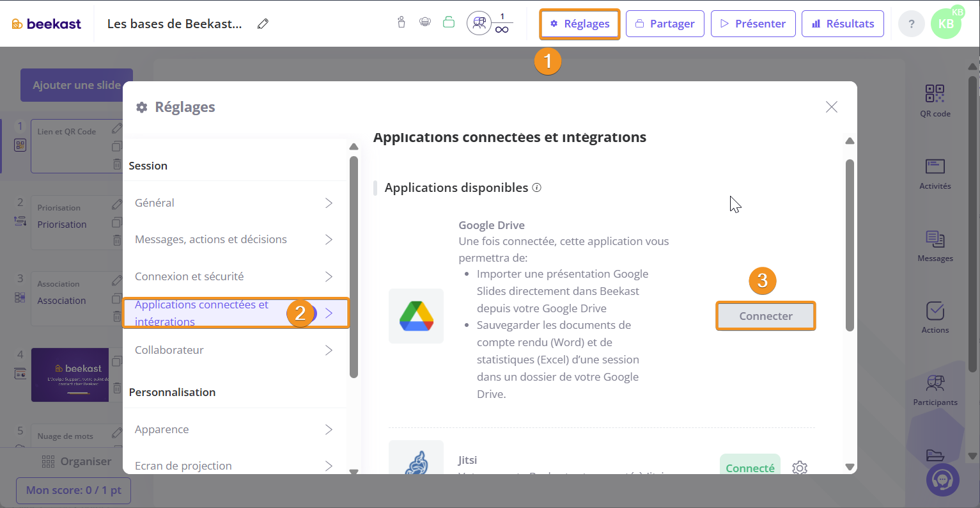Click the Priorisation activity type icon

pyautogui.click(x=20, y=221)
